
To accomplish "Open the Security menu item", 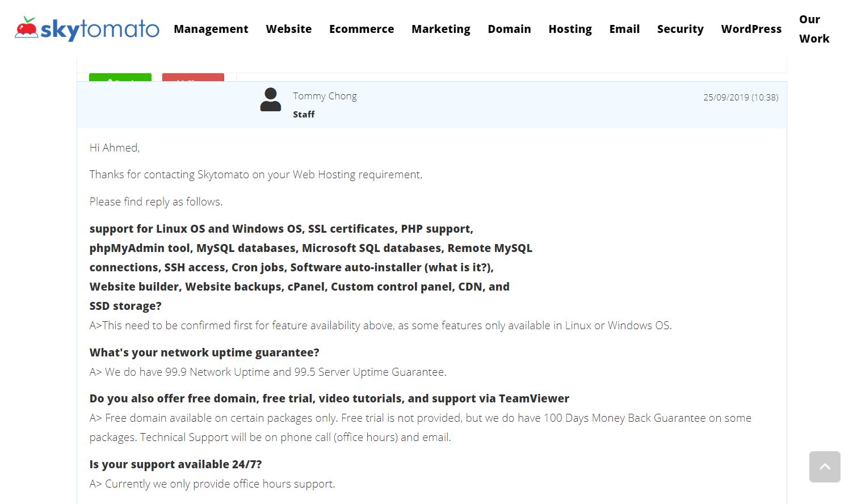I will point(680,29).
